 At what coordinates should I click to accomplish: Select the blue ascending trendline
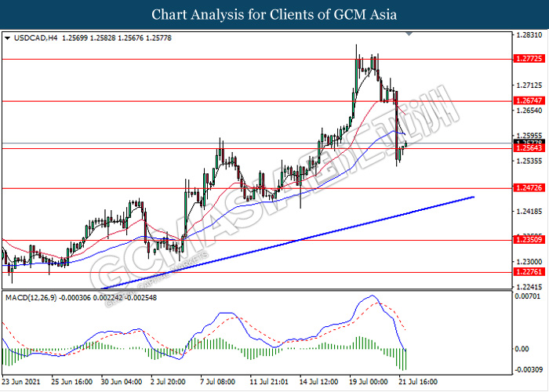click(x=287, y=243)
